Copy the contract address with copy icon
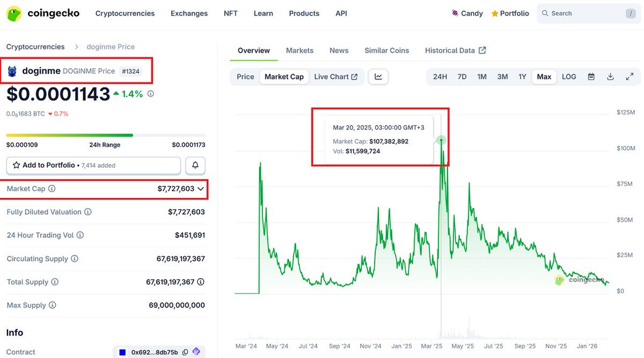644x358 pixels. click(x=185, y=352)
